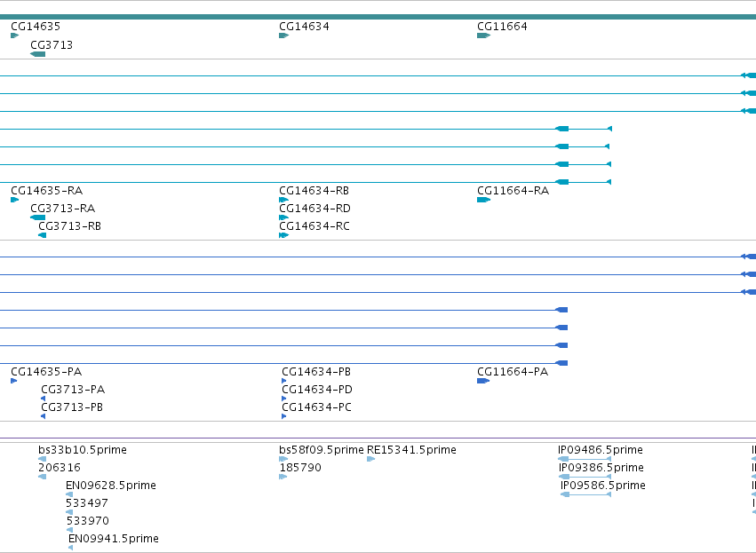This screenshot has width=756, height=553.
Task: Click the 206316 EST arrow
Action: pyautogui.click(x=42, y=477)
